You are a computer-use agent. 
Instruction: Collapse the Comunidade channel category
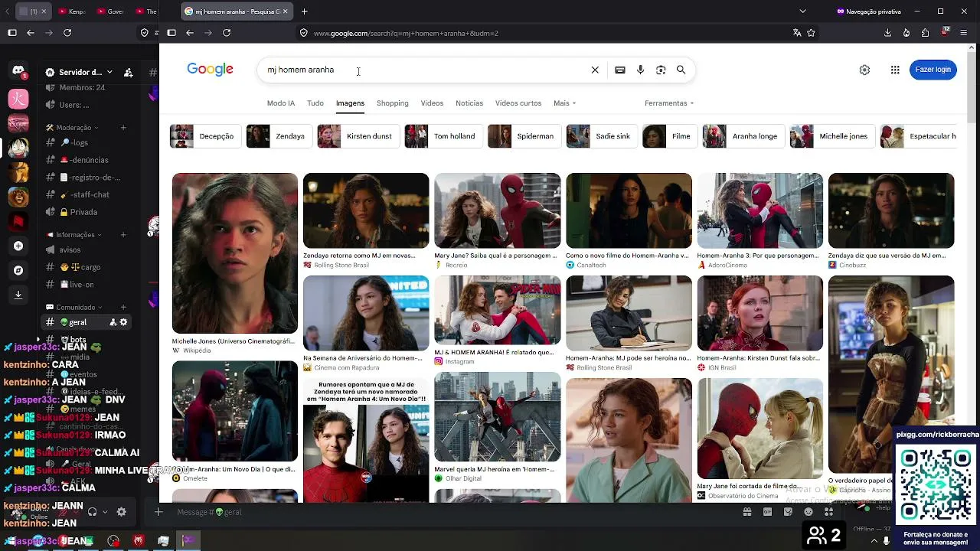[75, 308]
